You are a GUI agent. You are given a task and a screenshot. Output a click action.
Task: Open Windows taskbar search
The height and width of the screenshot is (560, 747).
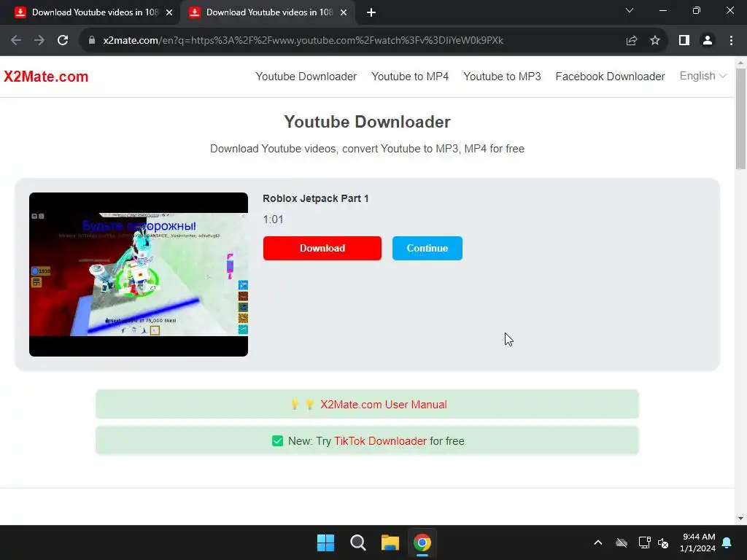point(357,542)
